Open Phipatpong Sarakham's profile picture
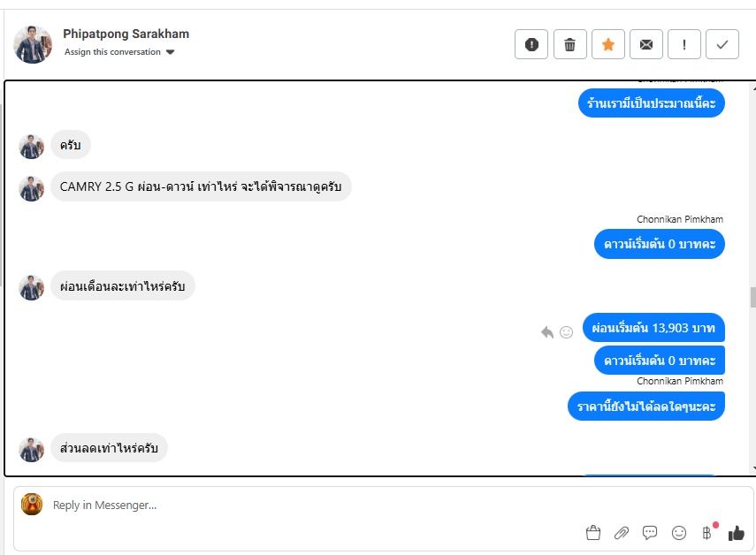 pos(34,44)
